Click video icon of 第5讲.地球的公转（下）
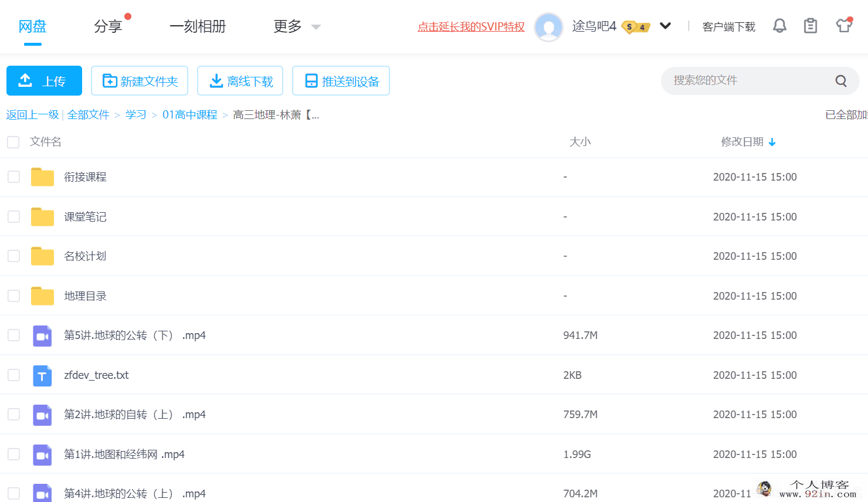868x502 pixels. [42, 336]
